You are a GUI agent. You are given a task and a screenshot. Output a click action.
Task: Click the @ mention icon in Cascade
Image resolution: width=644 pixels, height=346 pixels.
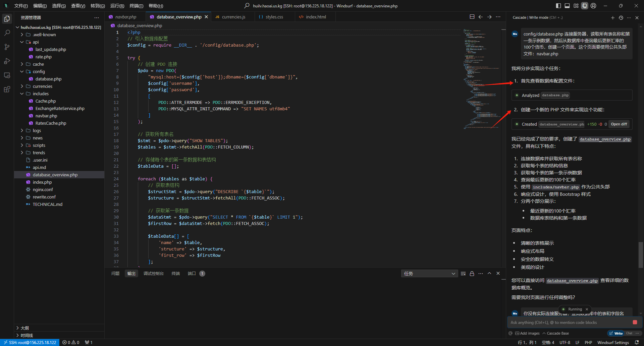(511, 333)
